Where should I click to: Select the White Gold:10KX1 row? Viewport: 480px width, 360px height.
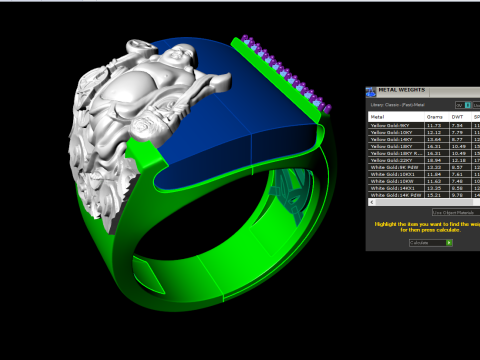[424, 174]
